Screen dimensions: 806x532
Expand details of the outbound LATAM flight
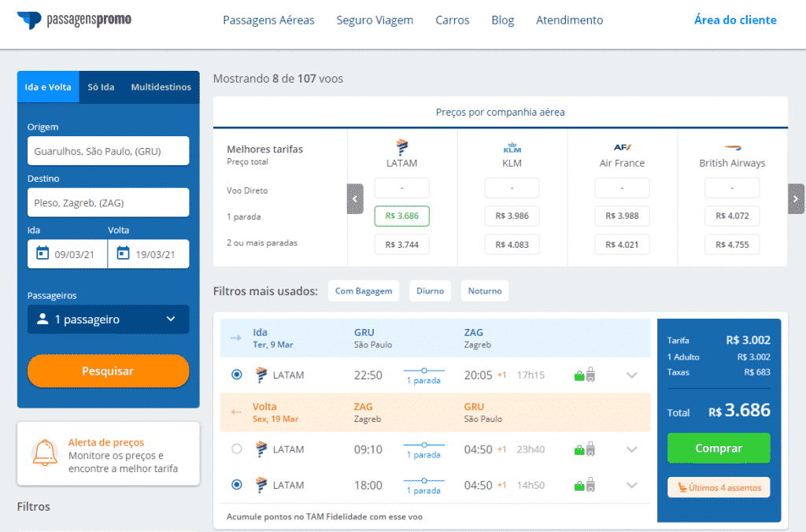tap(632, 375)
